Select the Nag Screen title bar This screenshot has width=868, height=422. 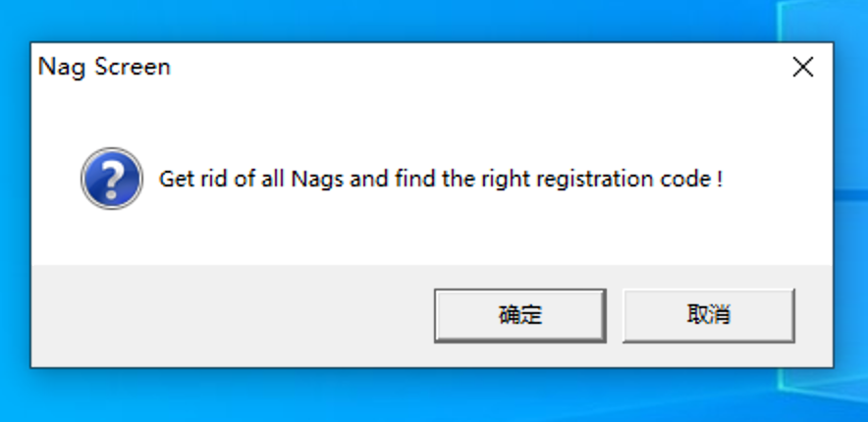(432, 68)
